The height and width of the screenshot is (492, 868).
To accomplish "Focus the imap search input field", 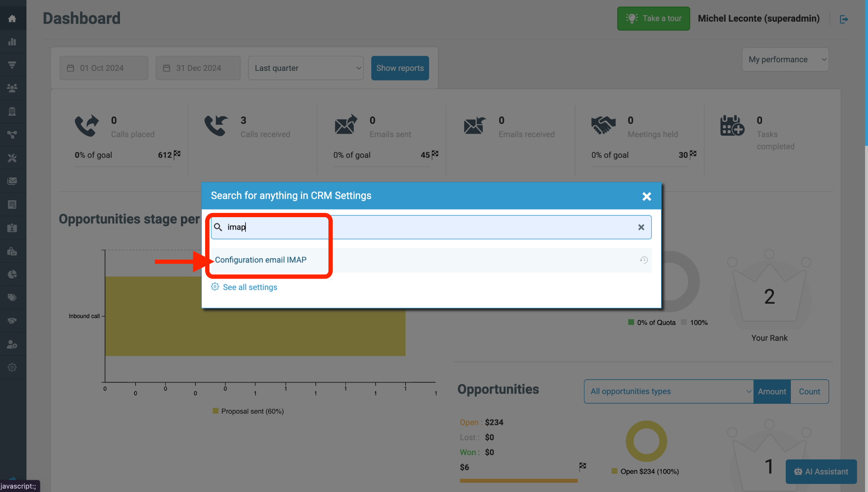I will click(x=431, y=227).
